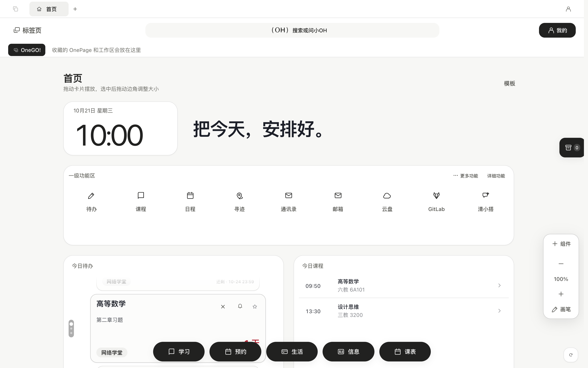This screenshot has height=368, width=588.
Task: Expand the 高等数学 09:50 course chevron
Action: click(x=499, y=285)
